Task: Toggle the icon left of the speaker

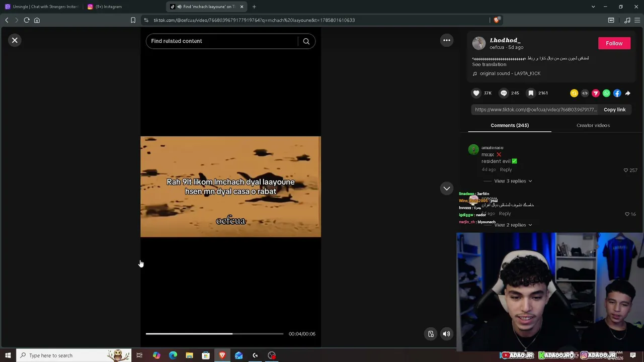Action: pos(431,334)
